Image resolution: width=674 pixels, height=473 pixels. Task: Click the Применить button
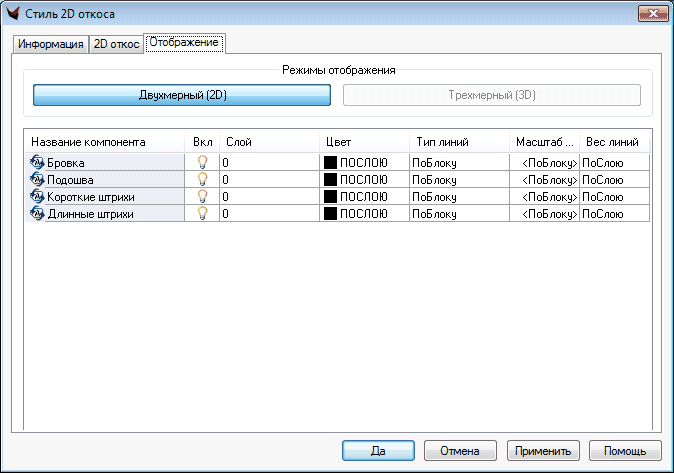point(543,451)
